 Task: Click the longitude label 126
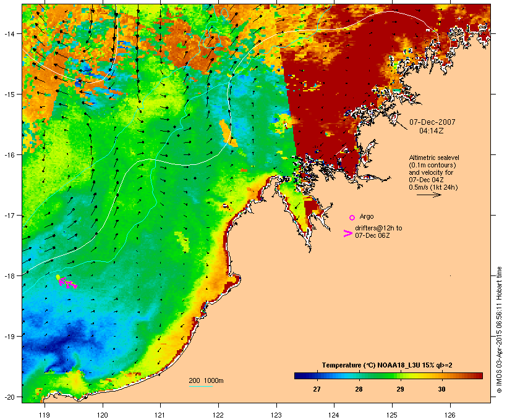pyautogui.click(x=450, y=415)
